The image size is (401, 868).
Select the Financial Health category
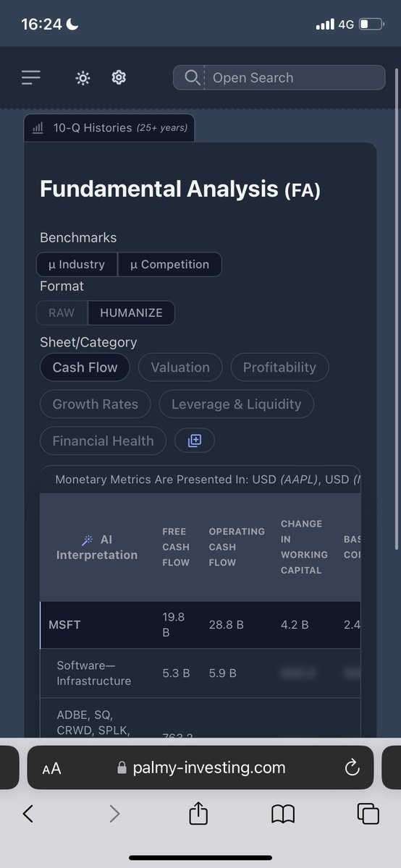(103, 441)
